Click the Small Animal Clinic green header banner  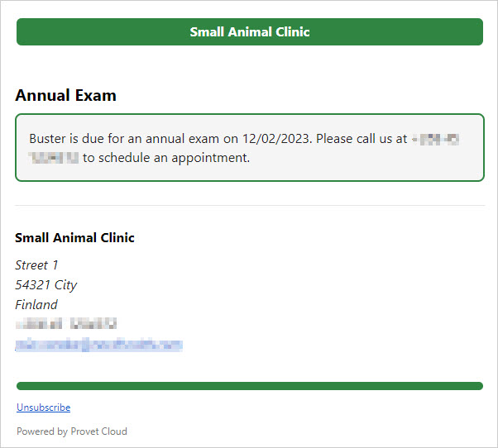(x=250, y=31)
